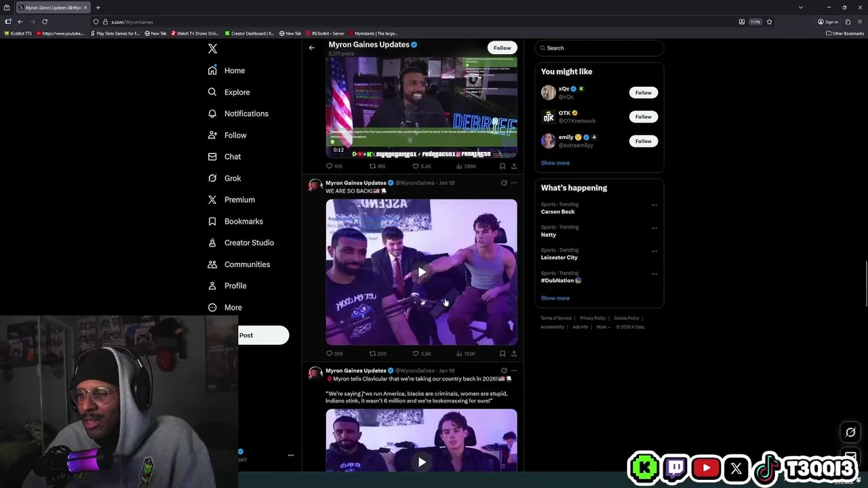Open Home in the X sidebar
The width and height of the screenshot is (868, 488).
(x=226, y=70)
